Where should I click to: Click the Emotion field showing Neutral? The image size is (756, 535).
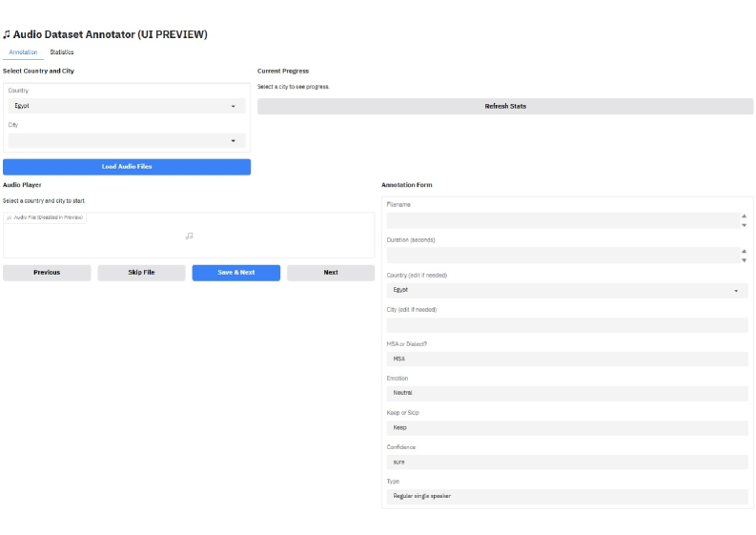coord(566,393)
